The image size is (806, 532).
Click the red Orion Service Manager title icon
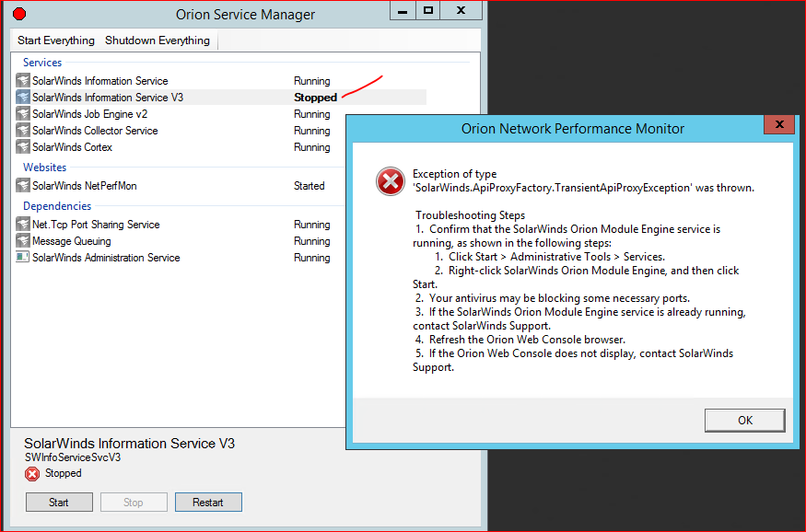point(19,14)
